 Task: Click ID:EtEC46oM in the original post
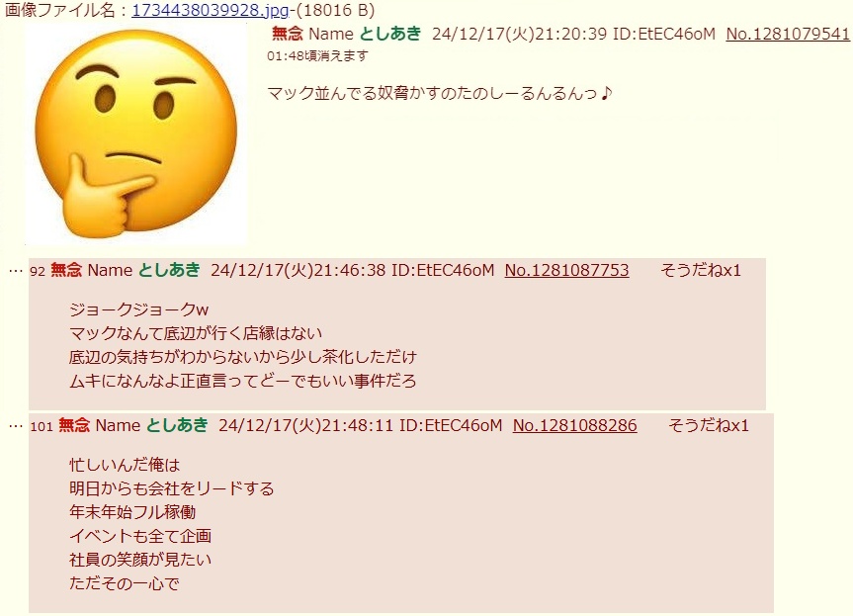[x=664, y=34]
